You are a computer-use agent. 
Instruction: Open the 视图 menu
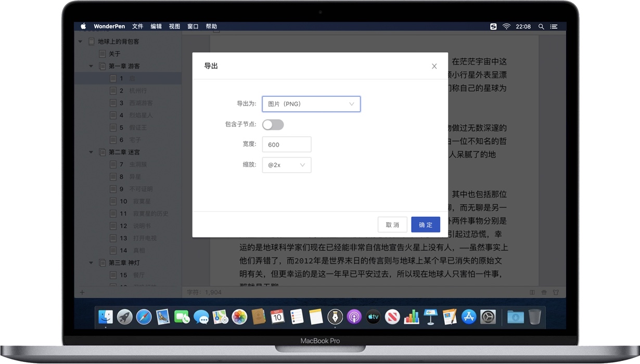point(174,27)
